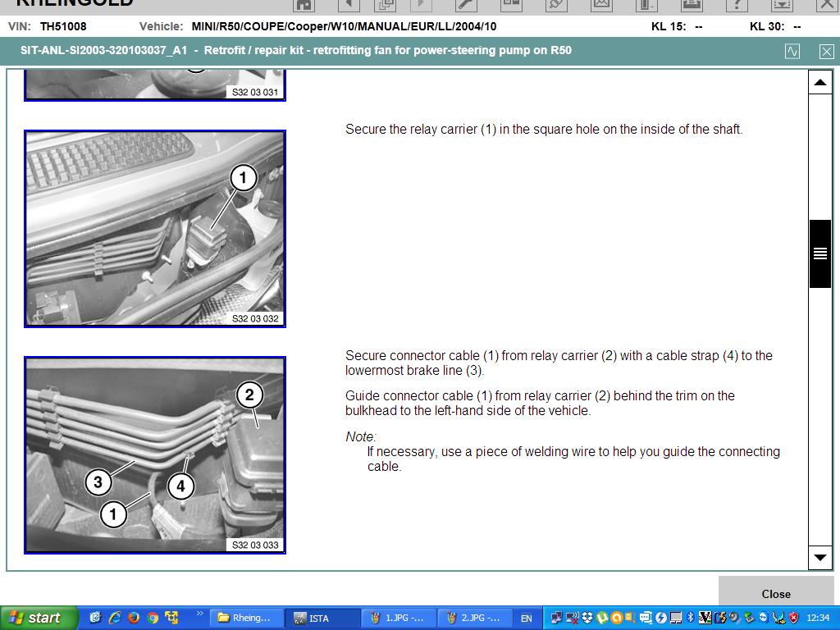The image size is (840, 630).
Task: Click the envelope icon in top toolbar
Action: coord(601,4)
